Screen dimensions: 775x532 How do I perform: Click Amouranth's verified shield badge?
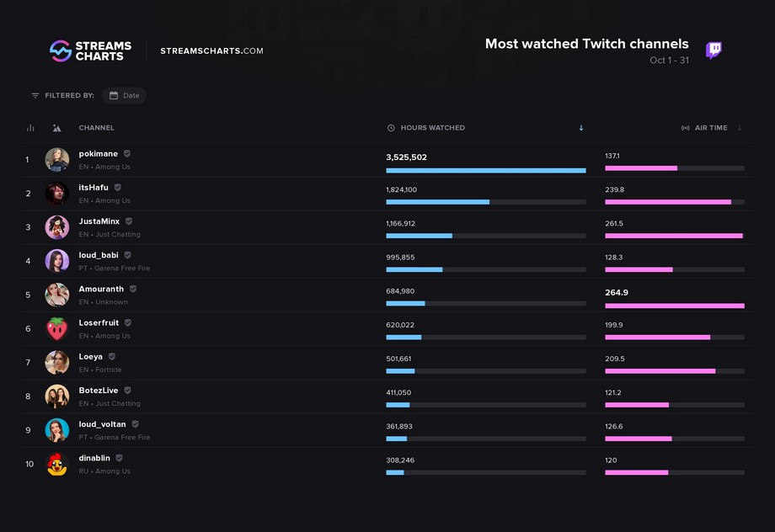[133, 289]
